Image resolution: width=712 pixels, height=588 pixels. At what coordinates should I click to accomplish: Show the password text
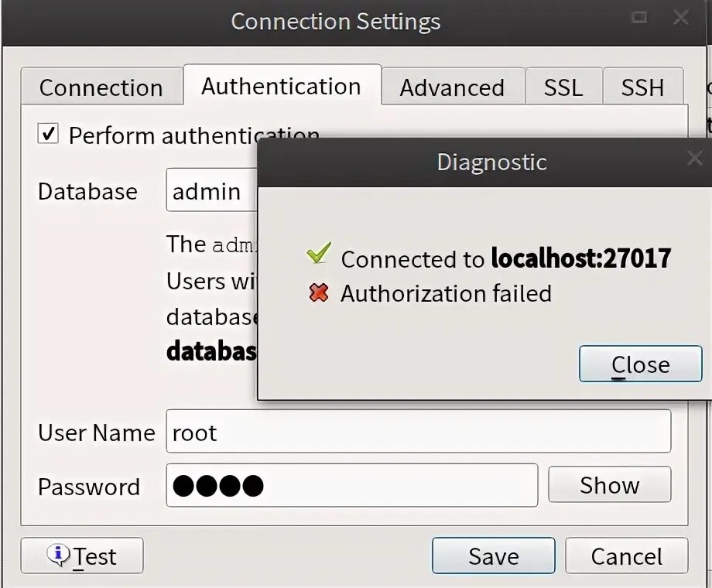(x=609, y=484)
